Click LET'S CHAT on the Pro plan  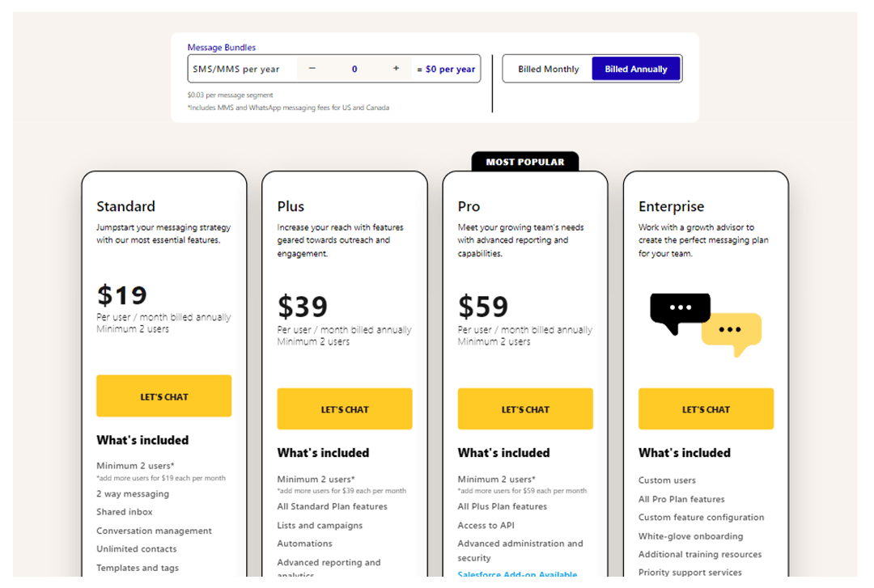coord(524,409)
